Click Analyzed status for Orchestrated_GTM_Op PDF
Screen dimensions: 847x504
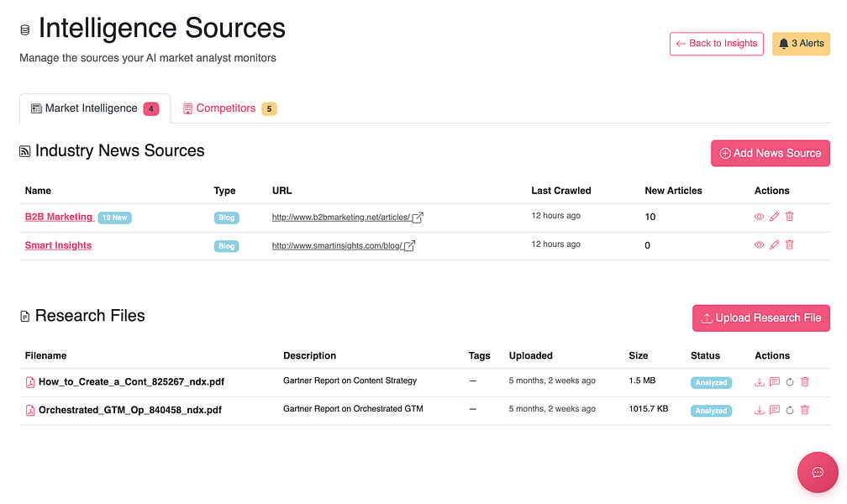[711, 411]
